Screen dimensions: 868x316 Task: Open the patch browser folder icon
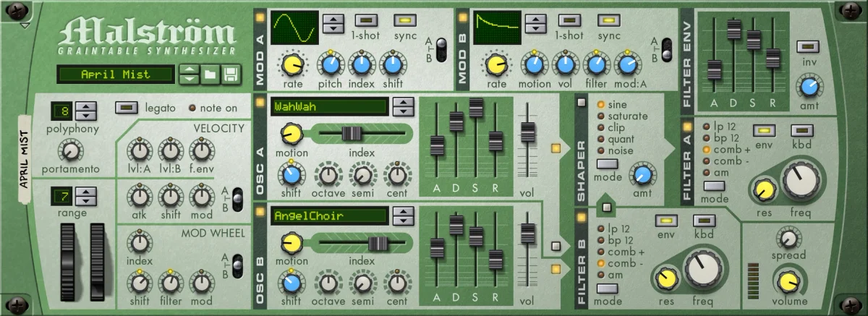click(x=210, y=74)
